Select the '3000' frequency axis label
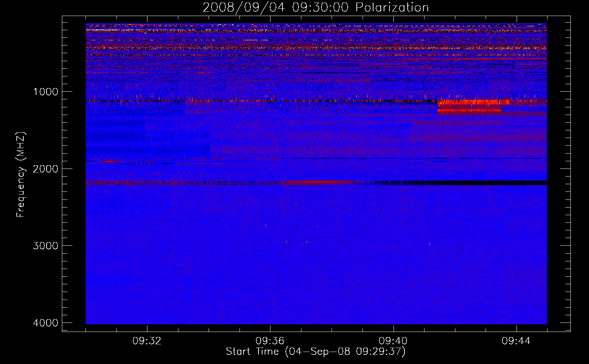589x364 pixels. click(46, 246)
